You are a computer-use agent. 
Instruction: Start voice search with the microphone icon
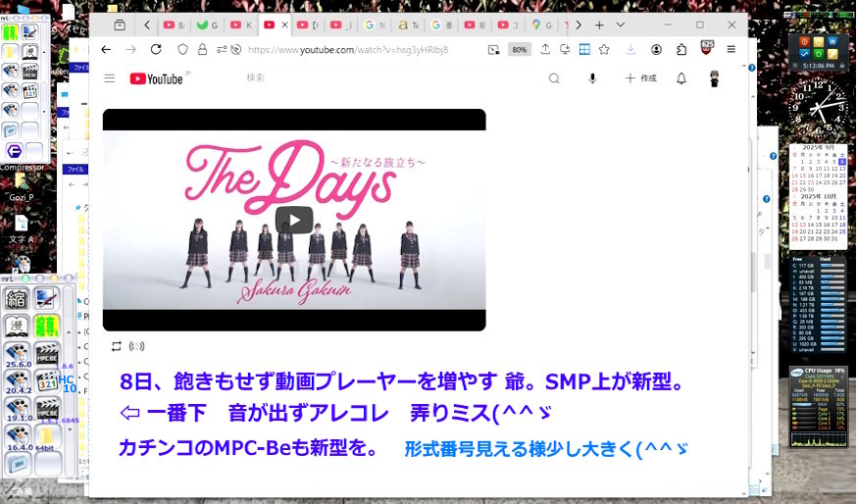(x=592, y=78)
